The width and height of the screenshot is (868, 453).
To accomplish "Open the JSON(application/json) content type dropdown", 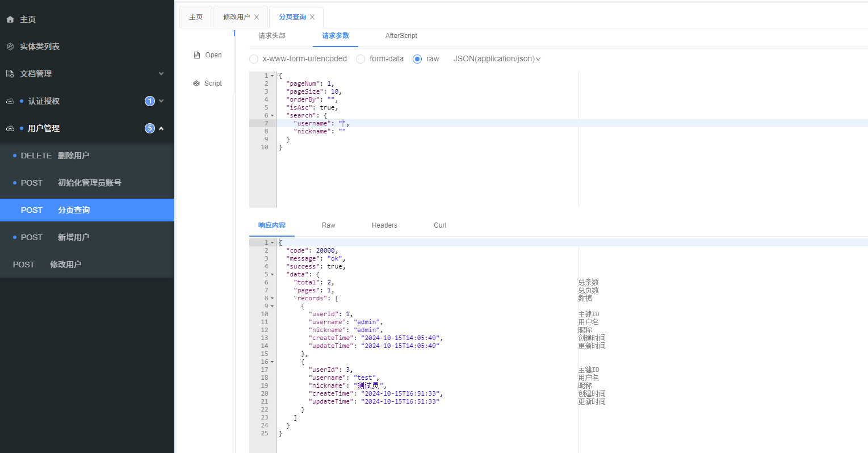I will [497, 59].
